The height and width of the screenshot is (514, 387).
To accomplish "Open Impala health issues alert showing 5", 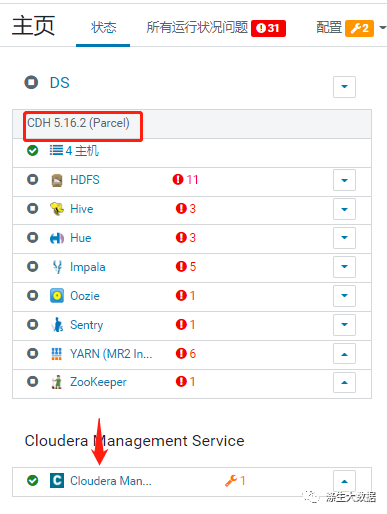I will tap(186, 266).
